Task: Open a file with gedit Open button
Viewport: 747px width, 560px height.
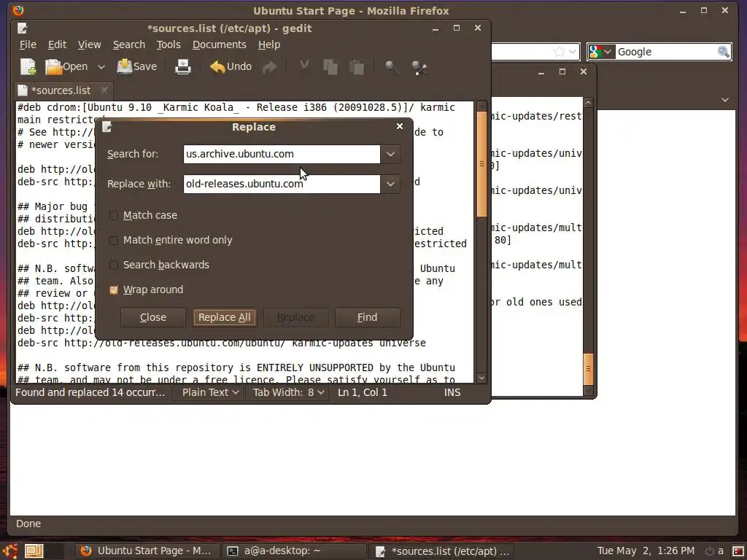Action: click(66, 66)
